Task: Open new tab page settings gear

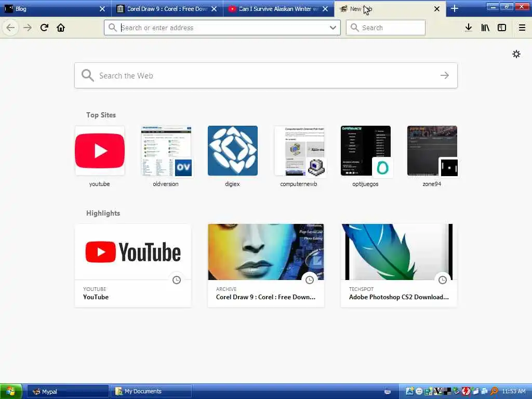Action: pos(516,54)
